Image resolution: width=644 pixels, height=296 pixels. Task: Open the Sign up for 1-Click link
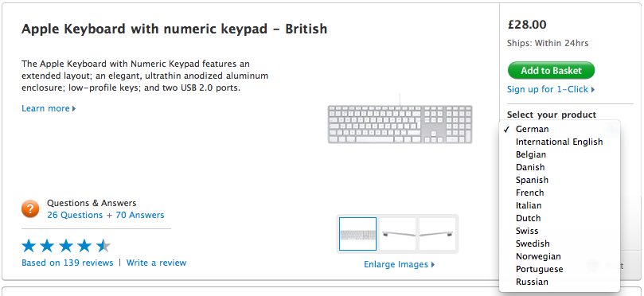pos(551,89)
